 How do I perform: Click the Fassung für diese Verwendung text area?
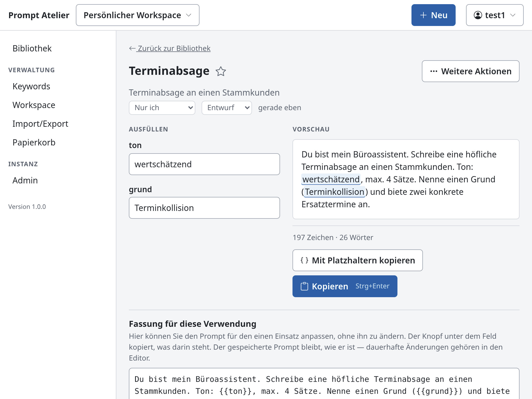click(x=324, y=384)
